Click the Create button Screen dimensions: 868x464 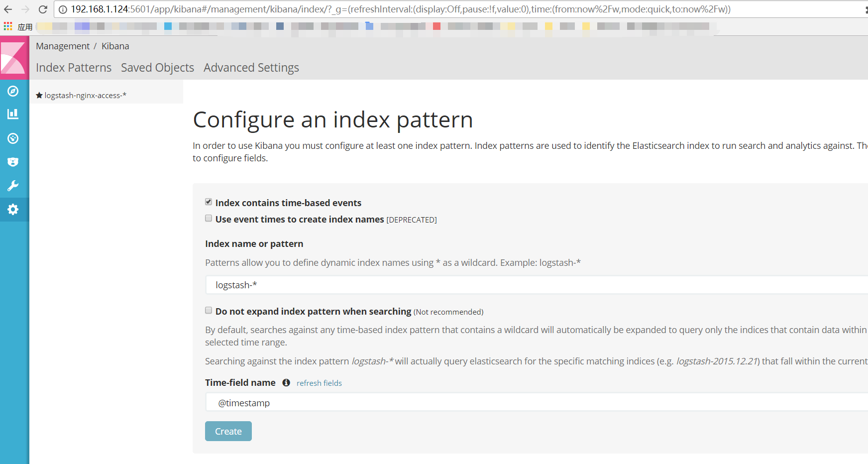pos(228,431)
